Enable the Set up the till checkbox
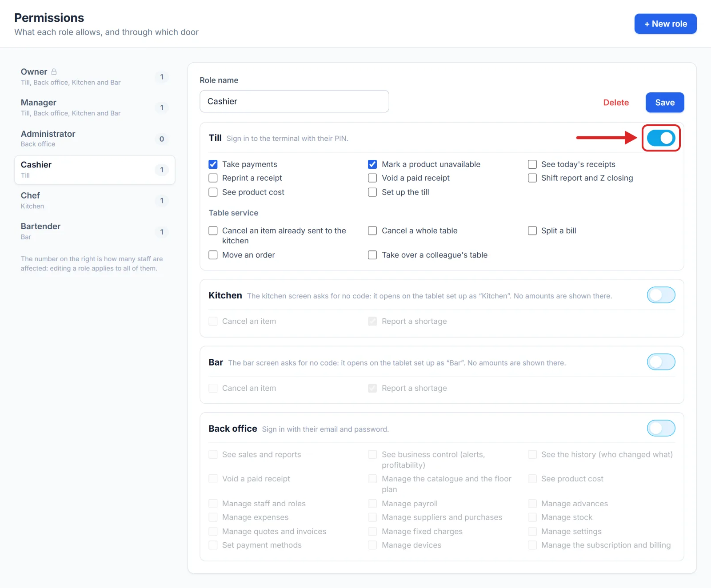This screenshot has height=588, width=711. [372, 192]
